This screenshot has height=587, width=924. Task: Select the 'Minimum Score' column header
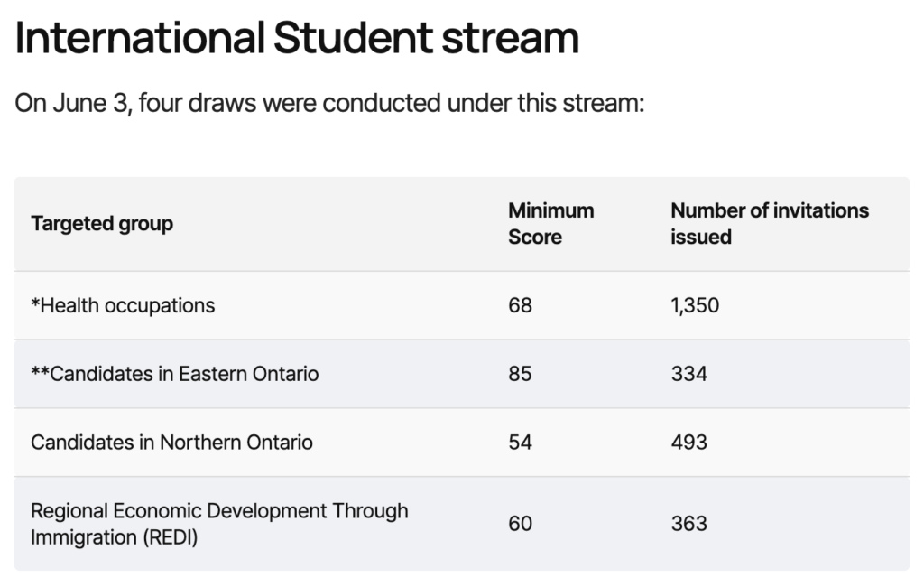click(x=550, y=224)
